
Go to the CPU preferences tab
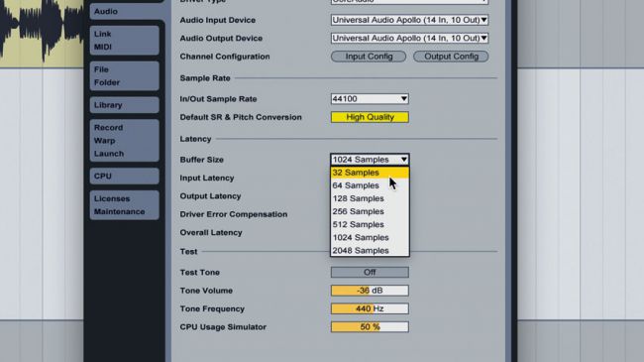tap(125, 177)
